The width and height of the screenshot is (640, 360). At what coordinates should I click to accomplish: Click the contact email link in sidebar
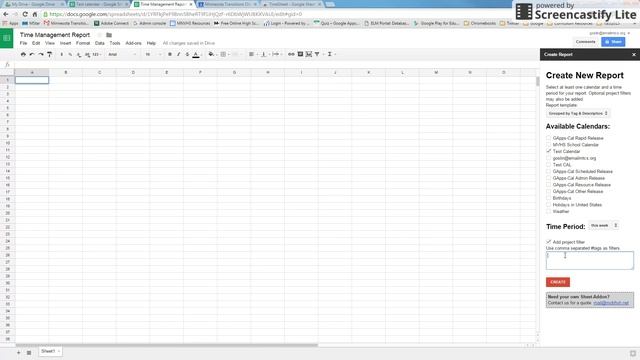pyautogui.click(x=611, y=303)
